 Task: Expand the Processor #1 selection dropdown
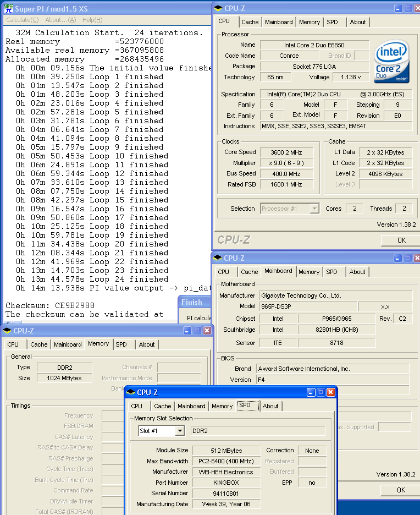tap(314, 209)
